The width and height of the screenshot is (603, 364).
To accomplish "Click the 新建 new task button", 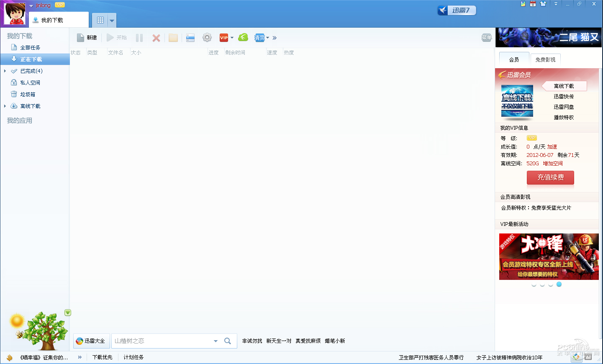I will [87, 38].
